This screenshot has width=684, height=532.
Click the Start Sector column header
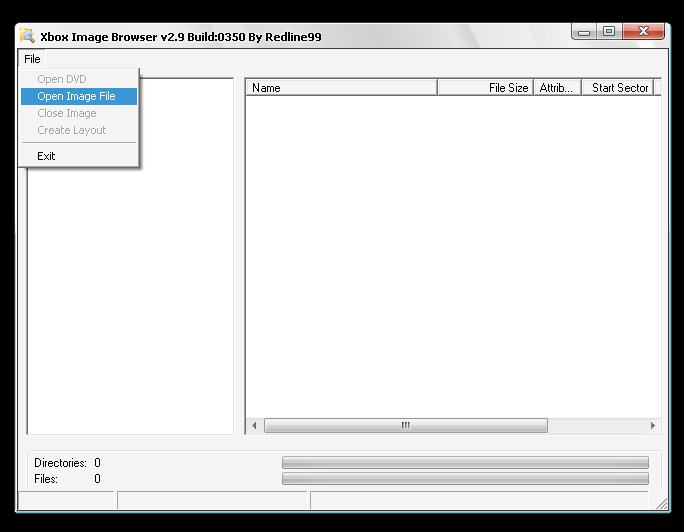[x=618, y=88]
